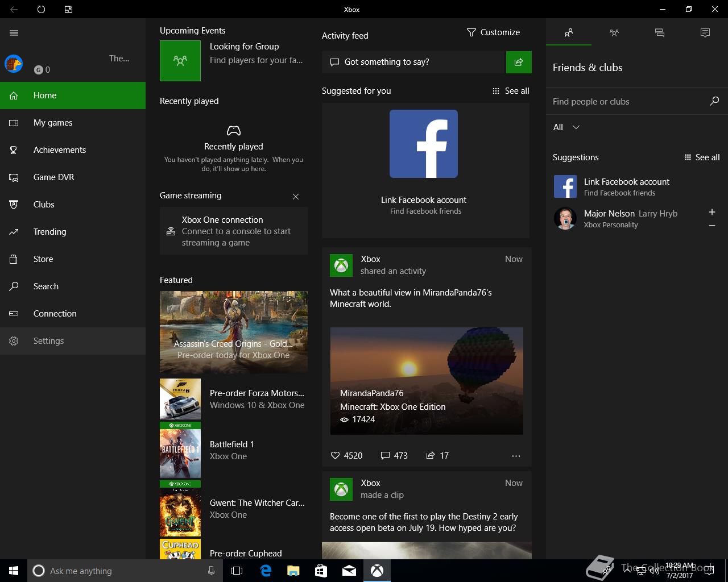Click the refresh icon in title bar

41,9
